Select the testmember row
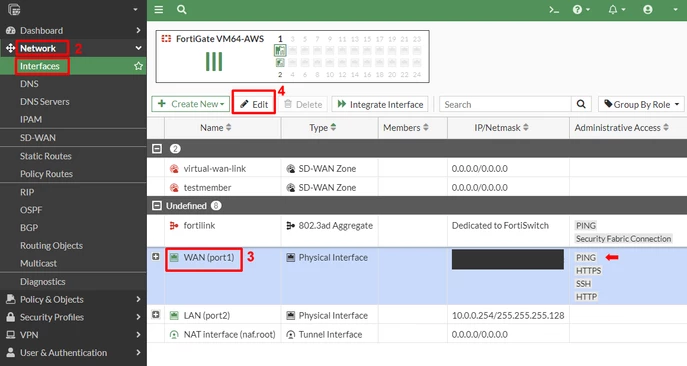Screen dimensions: 687x366 click(x=417, y=187)
